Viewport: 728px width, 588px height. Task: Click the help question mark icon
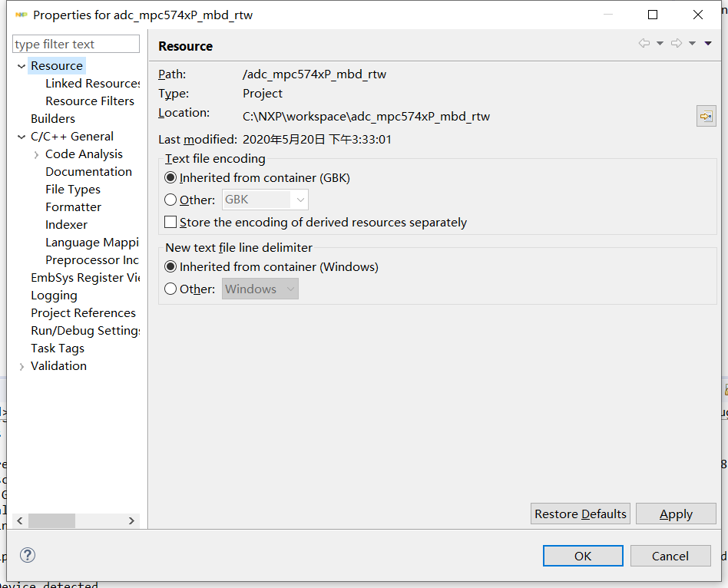(x=28, y=555)
